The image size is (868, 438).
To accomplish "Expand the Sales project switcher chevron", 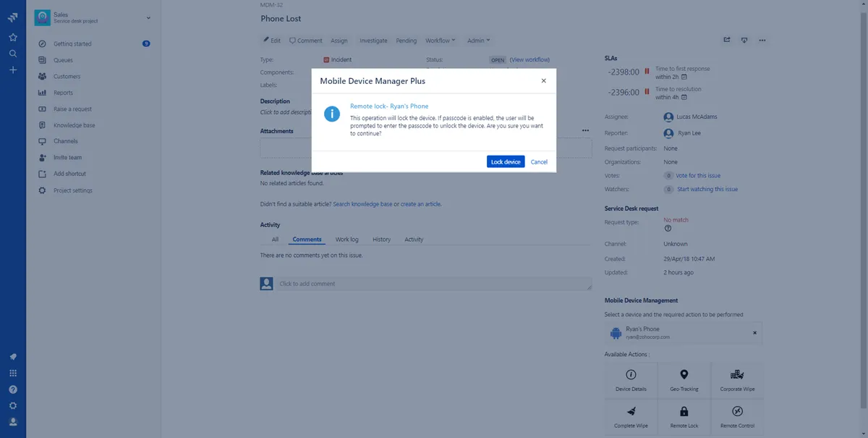I will [x=148, y=17].
